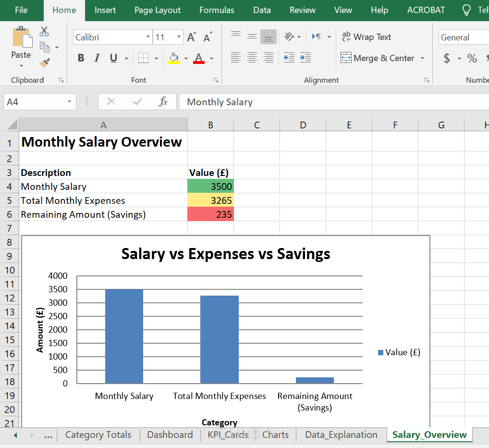Switch to Formulas tab
This screenshot has width=489, height=448.
click(x=217, y=10)
